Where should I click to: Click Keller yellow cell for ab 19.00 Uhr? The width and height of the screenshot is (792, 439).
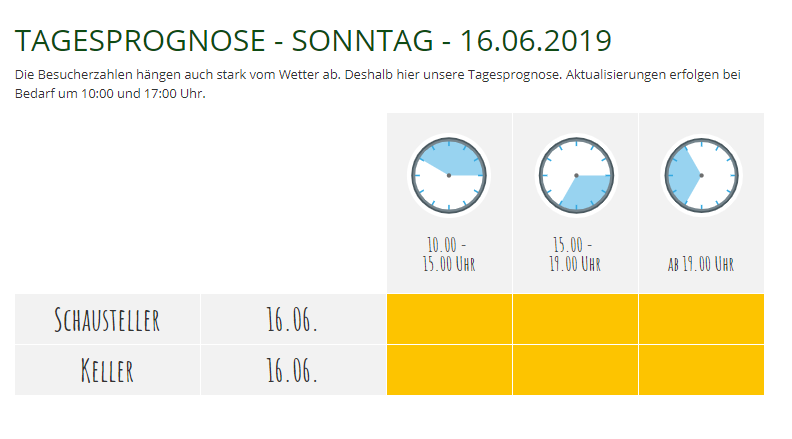click(701, 370)
